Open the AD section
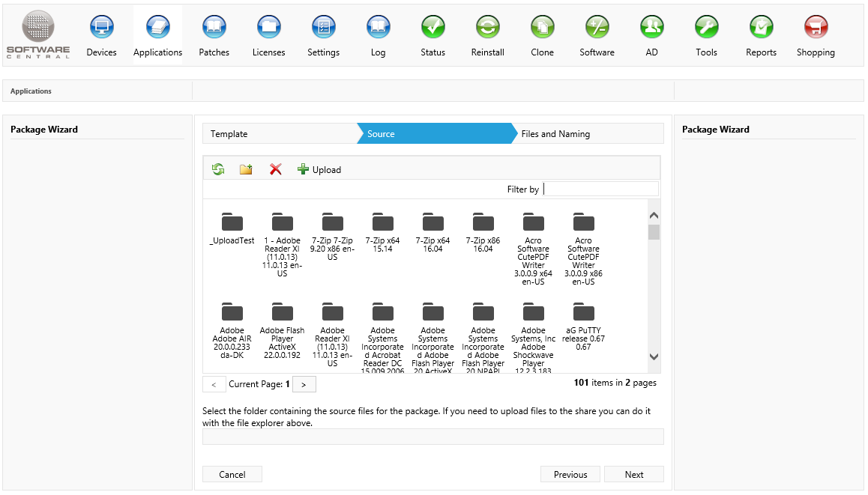The image size is (868, 495). tap(651, 36)
